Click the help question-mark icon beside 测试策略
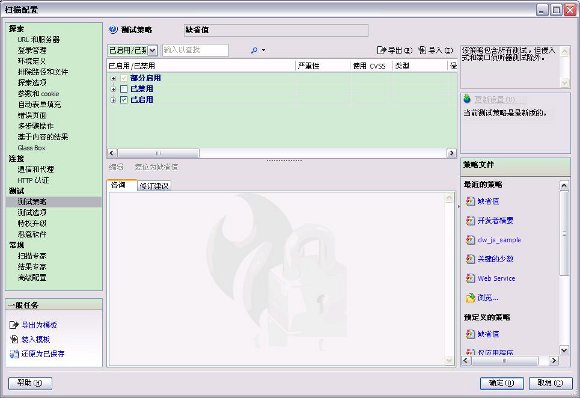Viewport: 580px width, 398px height. [x=113, y=30]
